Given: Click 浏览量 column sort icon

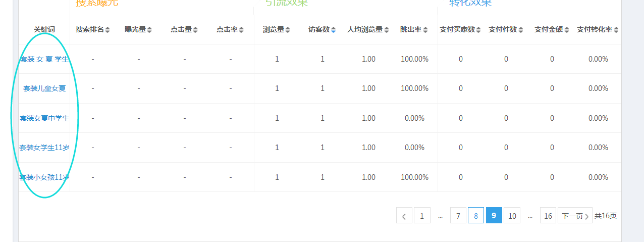Looking at the screenshot, I should pos(288,30).
